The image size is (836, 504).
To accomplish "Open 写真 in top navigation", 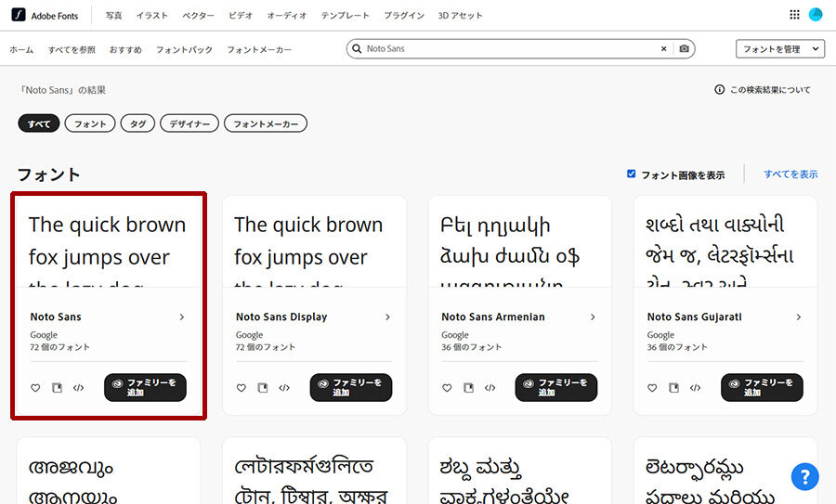I will coord(113,16).
